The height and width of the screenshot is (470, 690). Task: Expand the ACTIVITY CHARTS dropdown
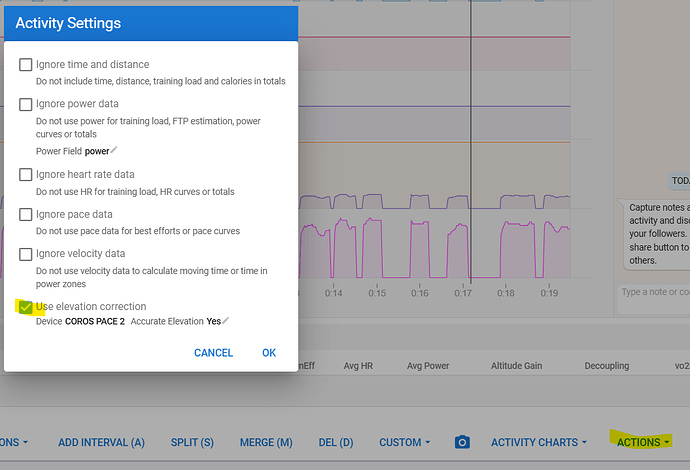pos(539,442)
